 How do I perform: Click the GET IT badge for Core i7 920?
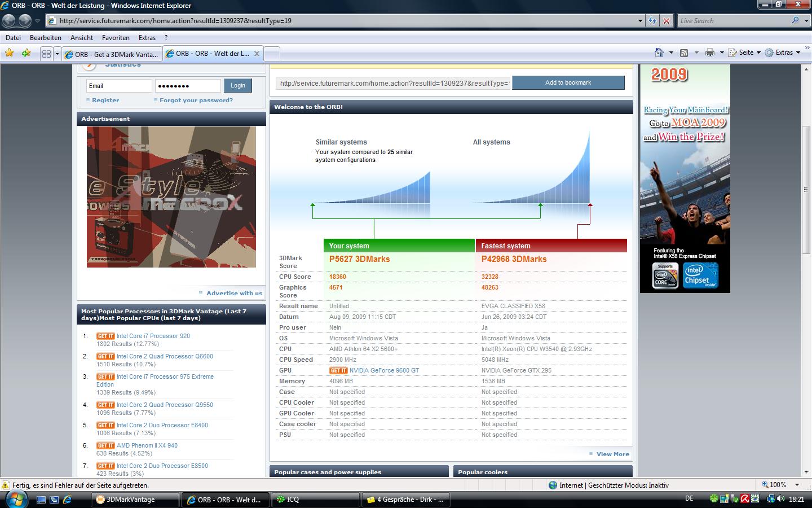click(x=105, y=336)
